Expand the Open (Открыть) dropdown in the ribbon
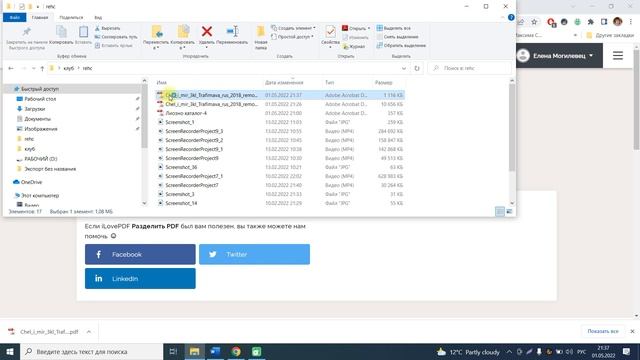 pyautogui.click(x=369, y=28)
